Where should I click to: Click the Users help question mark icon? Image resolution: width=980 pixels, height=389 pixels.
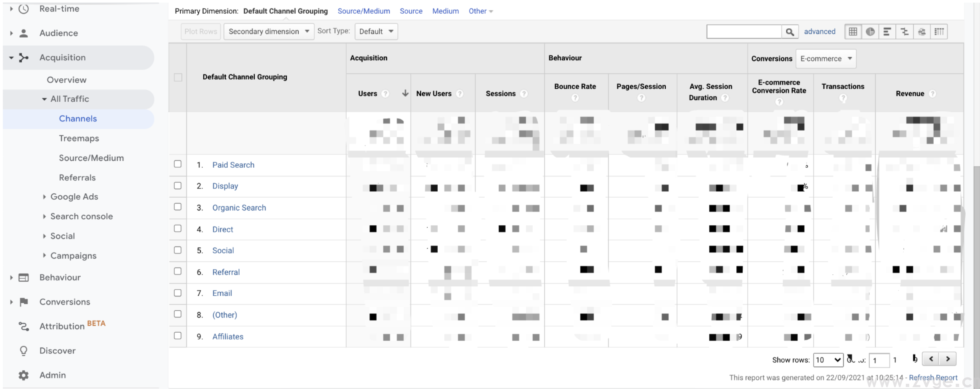click(385, 93)
